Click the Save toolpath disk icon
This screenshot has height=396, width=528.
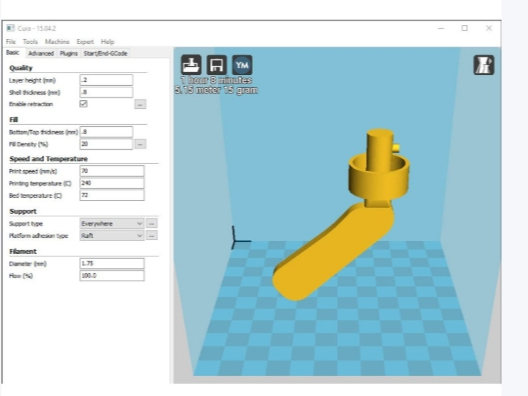click(x=217, y=65)
